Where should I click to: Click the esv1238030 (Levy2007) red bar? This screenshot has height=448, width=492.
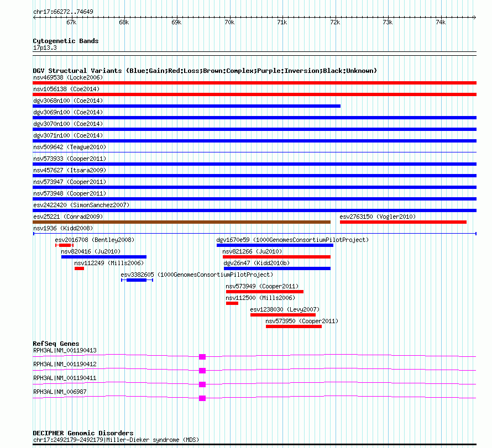[x=282, y=315]
